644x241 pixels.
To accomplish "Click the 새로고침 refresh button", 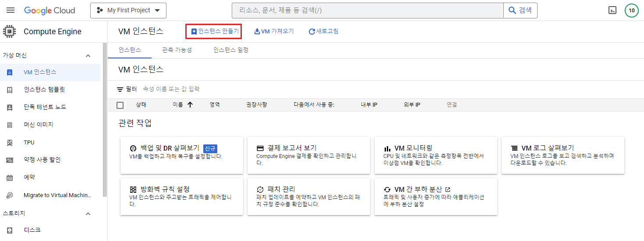I will (323, 31).
